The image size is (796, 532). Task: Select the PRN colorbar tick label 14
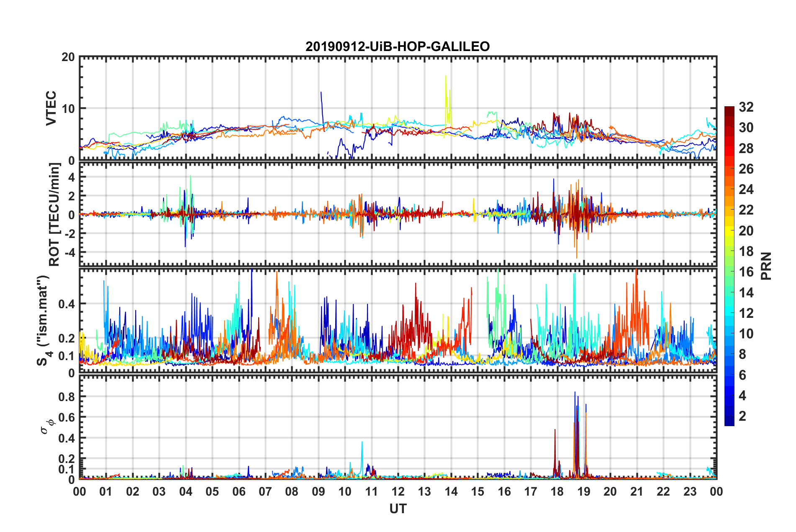(x=746, y=293)
